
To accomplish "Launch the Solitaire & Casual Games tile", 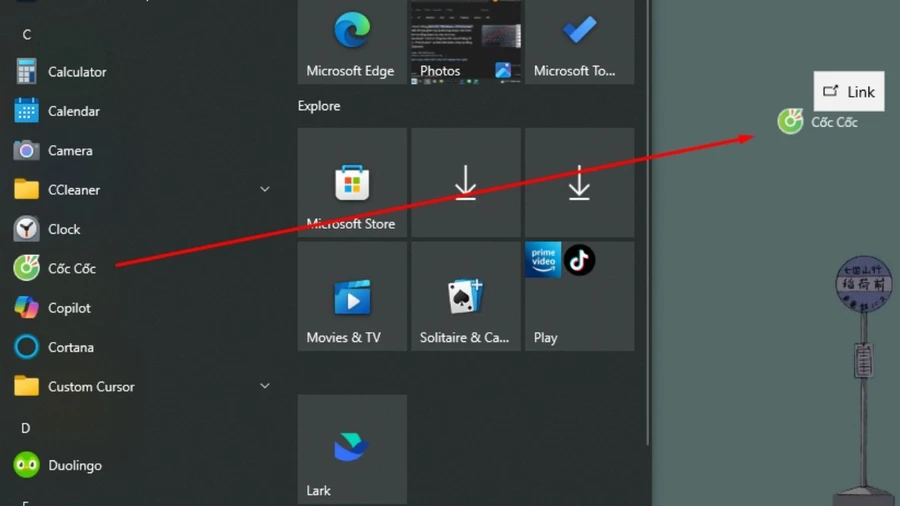I will (465, 296).
